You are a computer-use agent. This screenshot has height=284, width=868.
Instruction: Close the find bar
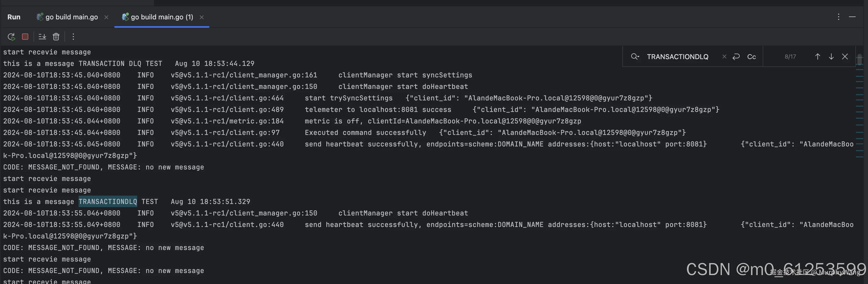pos(845,56)
